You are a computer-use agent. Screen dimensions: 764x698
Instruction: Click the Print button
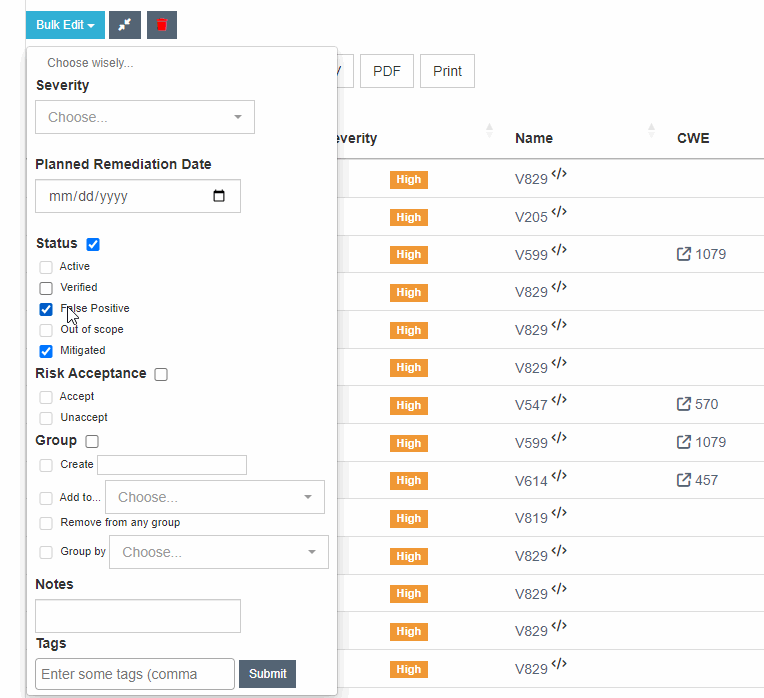[x=447, y=71]
